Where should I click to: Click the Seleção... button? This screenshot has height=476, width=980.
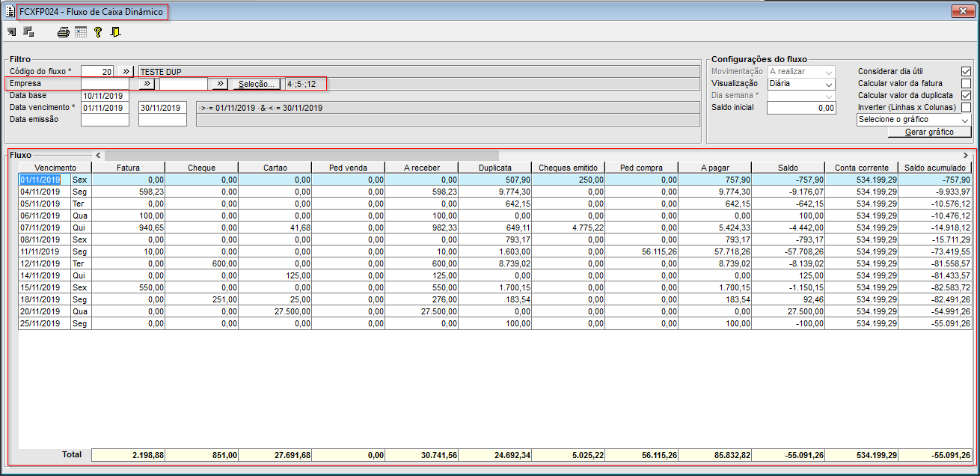point(257,85)
